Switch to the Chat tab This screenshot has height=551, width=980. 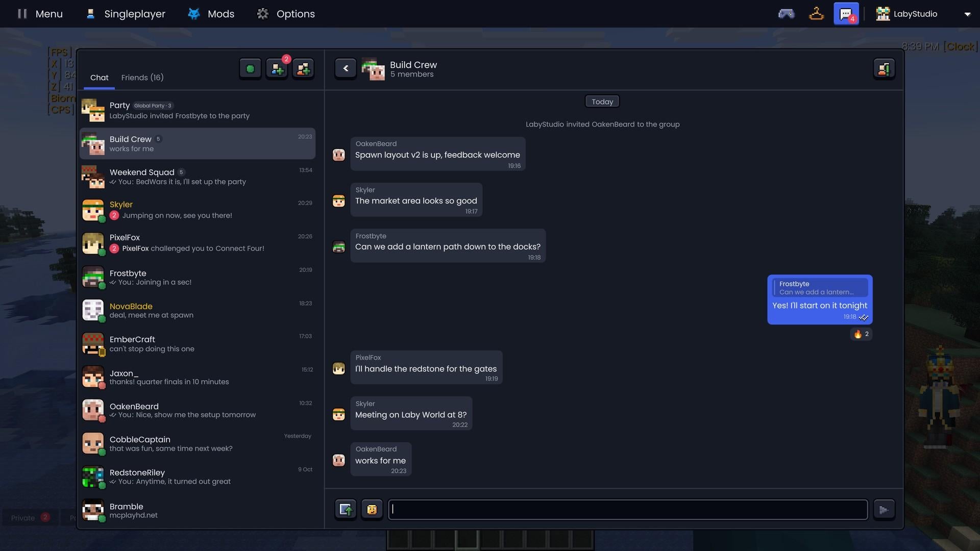99,78
